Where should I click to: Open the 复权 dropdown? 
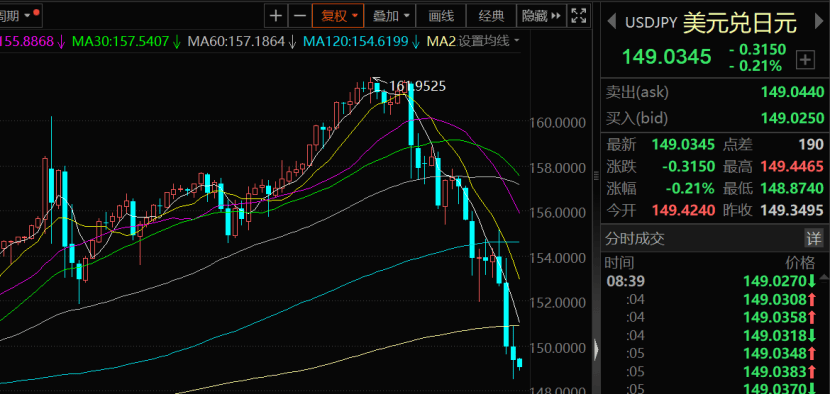pyautogui.click(x=338, y=15)
